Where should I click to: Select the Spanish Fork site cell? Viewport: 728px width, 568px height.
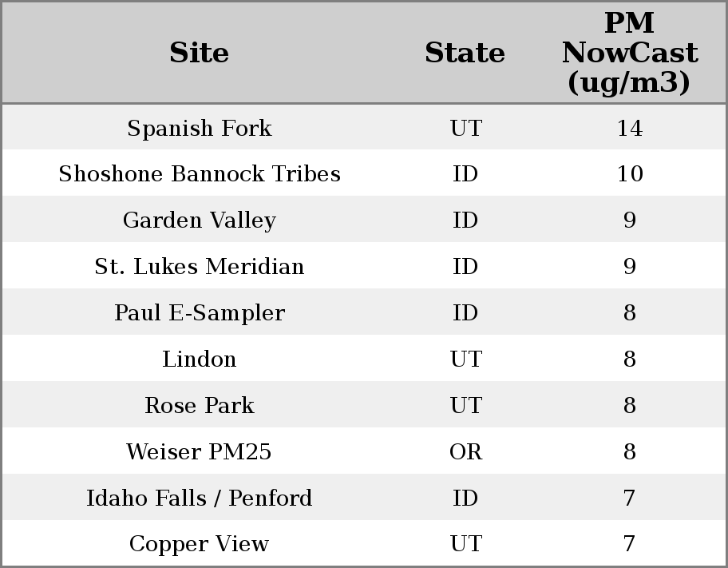point(200,128)
